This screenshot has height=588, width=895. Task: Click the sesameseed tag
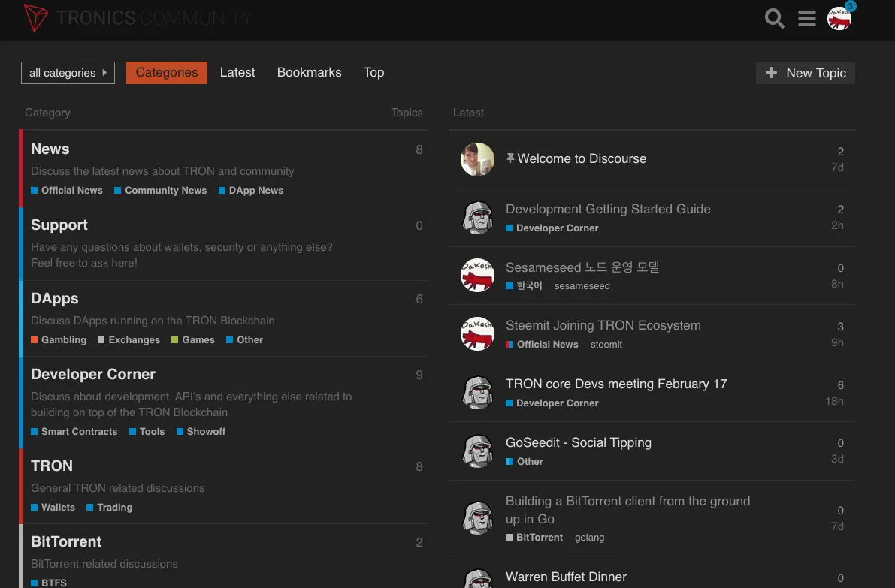pyautogui.click(x=582, y=285)
